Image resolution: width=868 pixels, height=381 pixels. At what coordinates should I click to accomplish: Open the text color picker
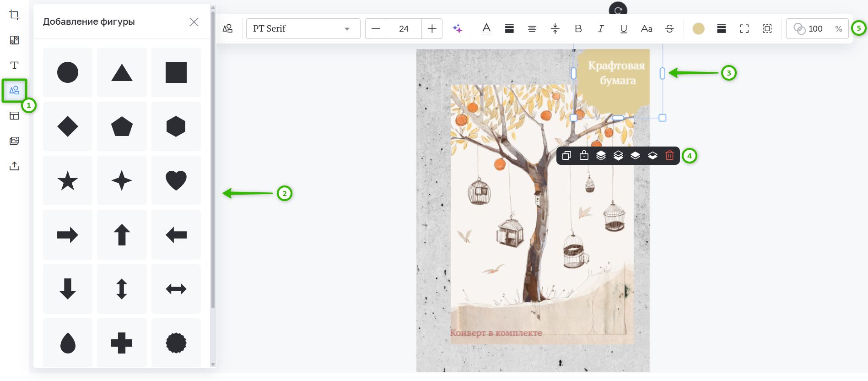pyautogui.click(x=486, y=29)
